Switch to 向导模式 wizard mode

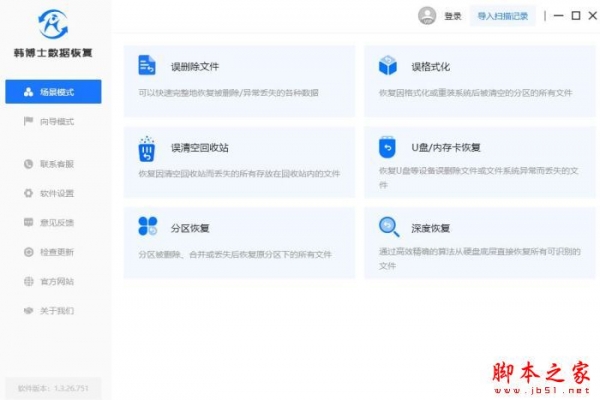pyautogui.click(x=55, y=122)
